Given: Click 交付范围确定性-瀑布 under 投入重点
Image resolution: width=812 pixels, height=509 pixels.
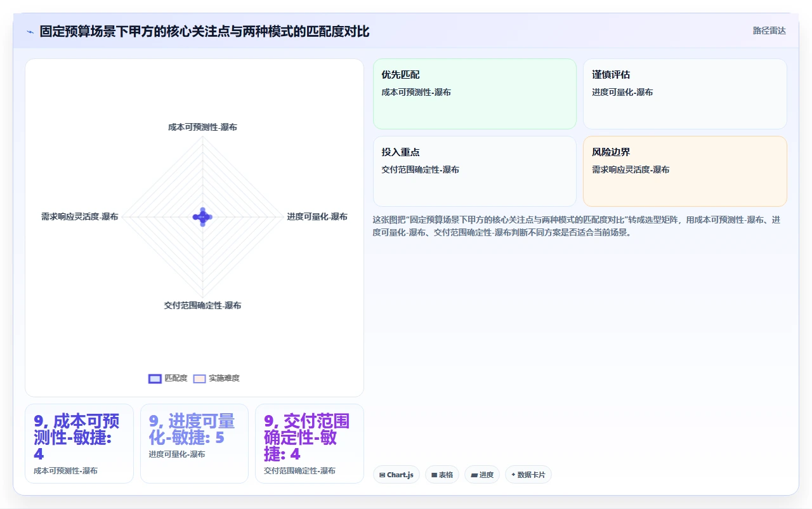Looking at the screenshot, I should [421, 169].
